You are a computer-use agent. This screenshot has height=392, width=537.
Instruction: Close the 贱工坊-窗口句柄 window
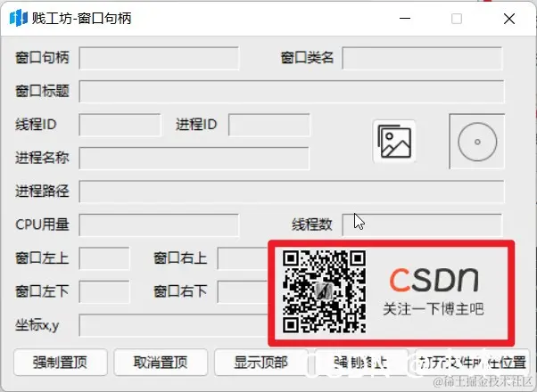pyautogui.click(x=509, y=19)
